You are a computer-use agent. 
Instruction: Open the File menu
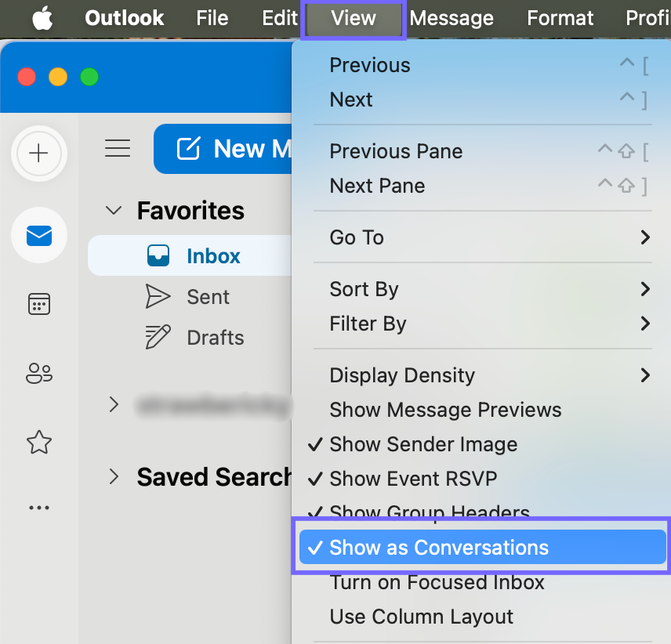[x=212, y=18]
